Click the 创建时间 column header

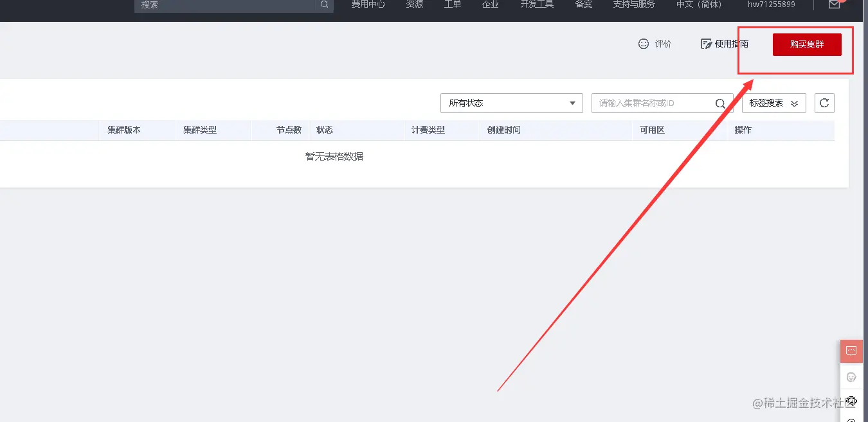pyautogui.click(x=504, y=130)
